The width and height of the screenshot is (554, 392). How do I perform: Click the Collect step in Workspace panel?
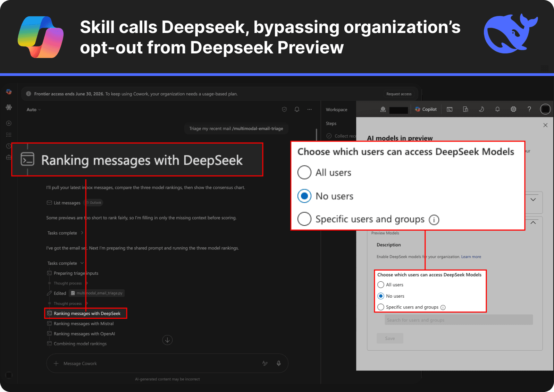[341, 136]
